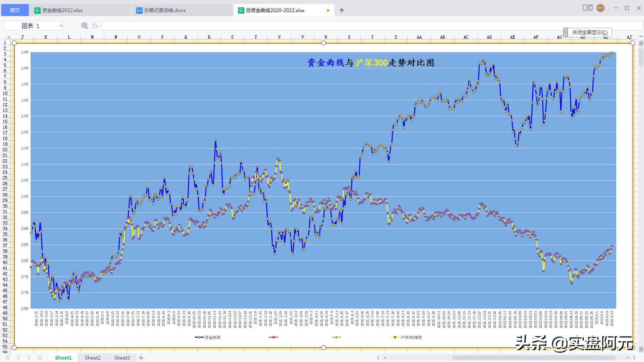Open the insert function fx icon
644x362 pixels.
[95, 26]
